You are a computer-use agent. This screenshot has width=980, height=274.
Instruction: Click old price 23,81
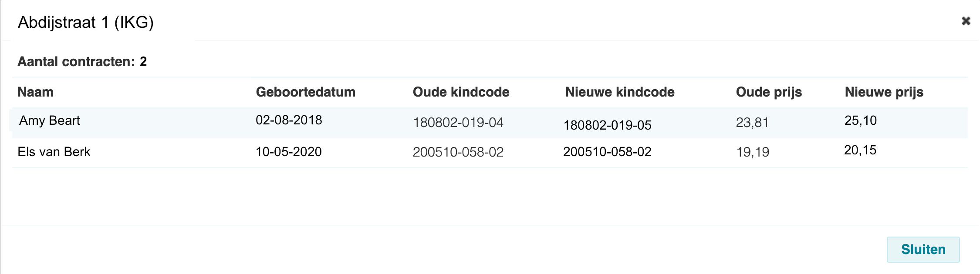(x=752, y=123)
